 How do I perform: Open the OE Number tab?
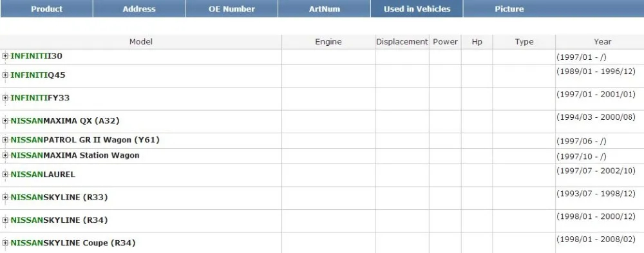(x=232, y=8)
